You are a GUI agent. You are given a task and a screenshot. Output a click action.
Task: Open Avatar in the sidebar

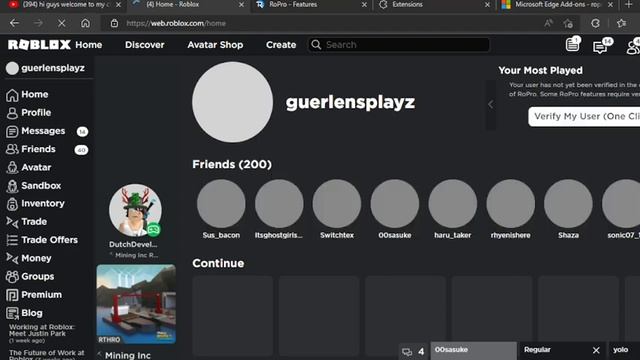click(x=29, y=167)
